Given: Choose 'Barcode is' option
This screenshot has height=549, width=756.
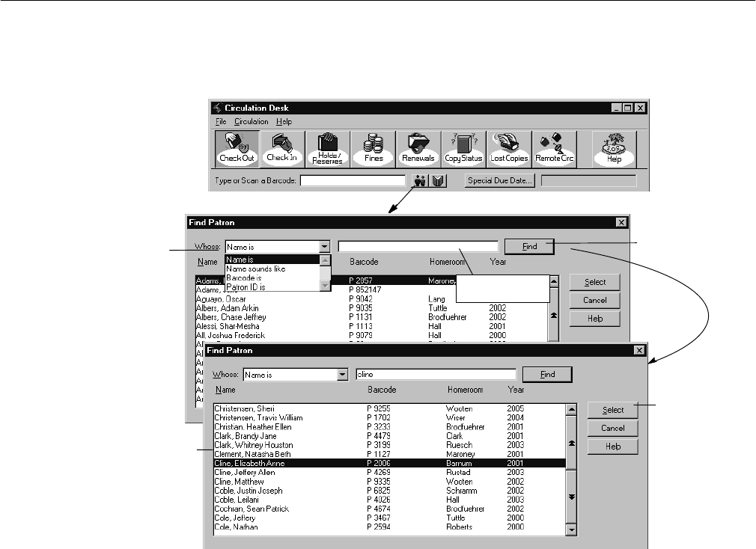Looking at the screenshot, I should point(272,278).
